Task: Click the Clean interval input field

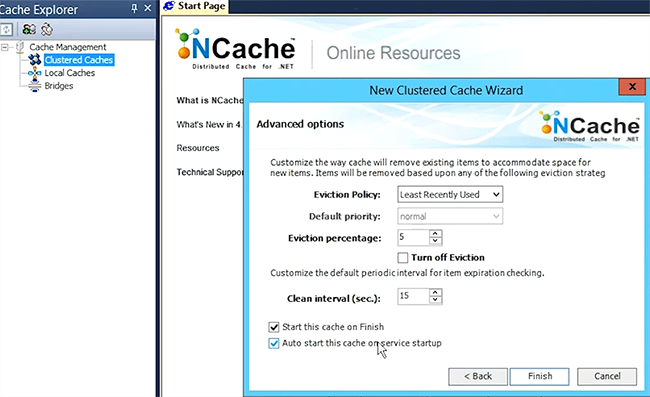Action: [x=413, y=296]
